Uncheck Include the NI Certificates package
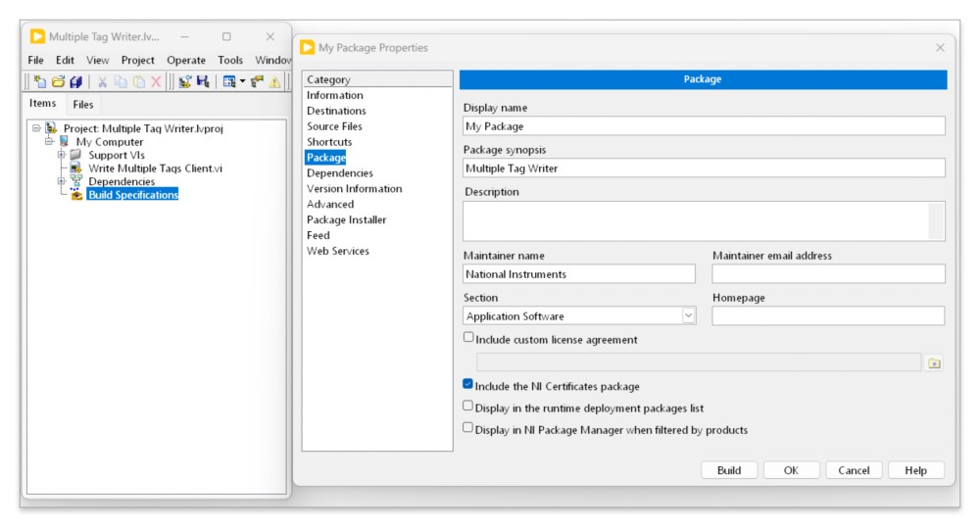The width and height of the screenshot is (980, 528). (467, 384)
